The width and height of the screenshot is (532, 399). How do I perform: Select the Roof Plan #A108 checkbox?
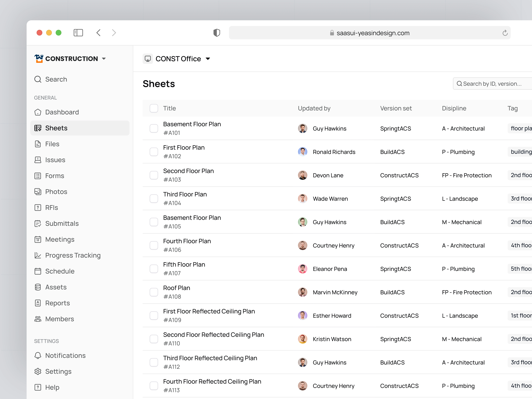pos(154,292)
